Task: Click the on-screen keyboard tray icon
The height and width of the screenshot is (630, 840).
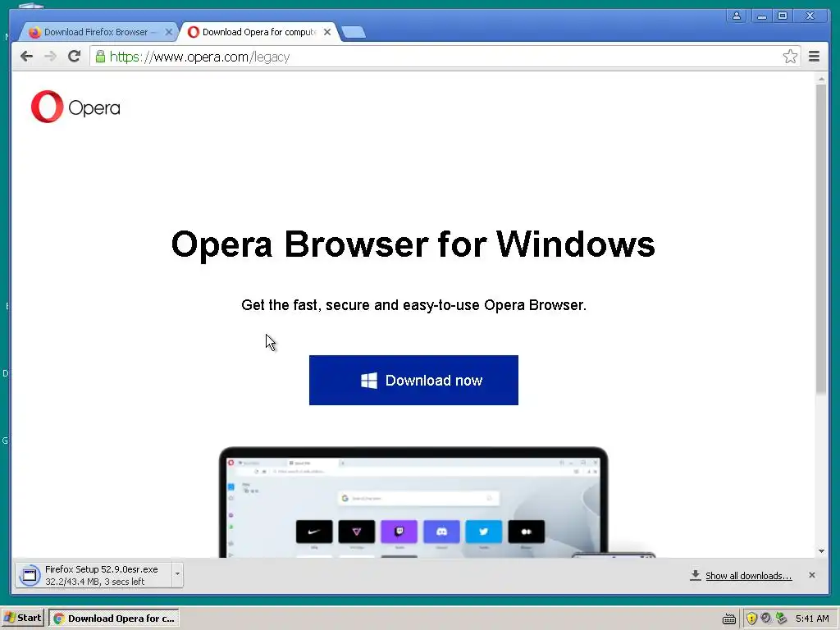Action: [729, 619]
